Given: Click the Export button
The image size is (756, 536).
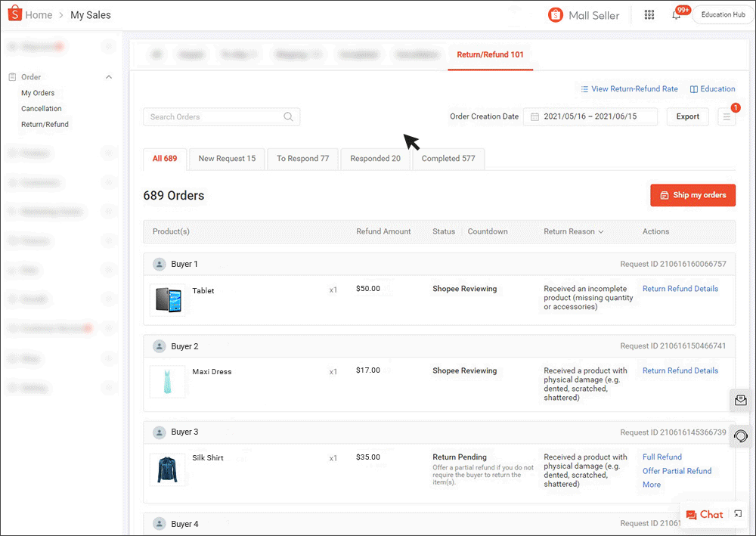Looking at the screenshot, I should tap(687, 117).
